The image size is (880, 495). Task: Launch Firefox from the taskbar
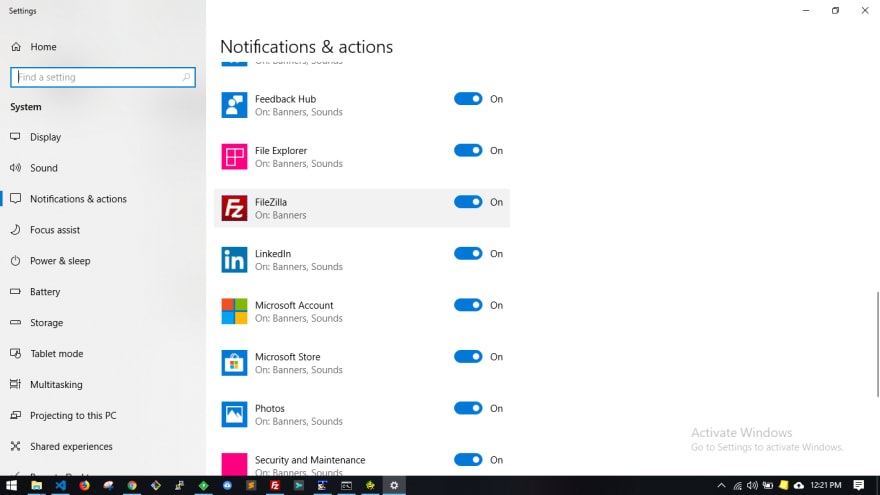click(x=84, y=485)
